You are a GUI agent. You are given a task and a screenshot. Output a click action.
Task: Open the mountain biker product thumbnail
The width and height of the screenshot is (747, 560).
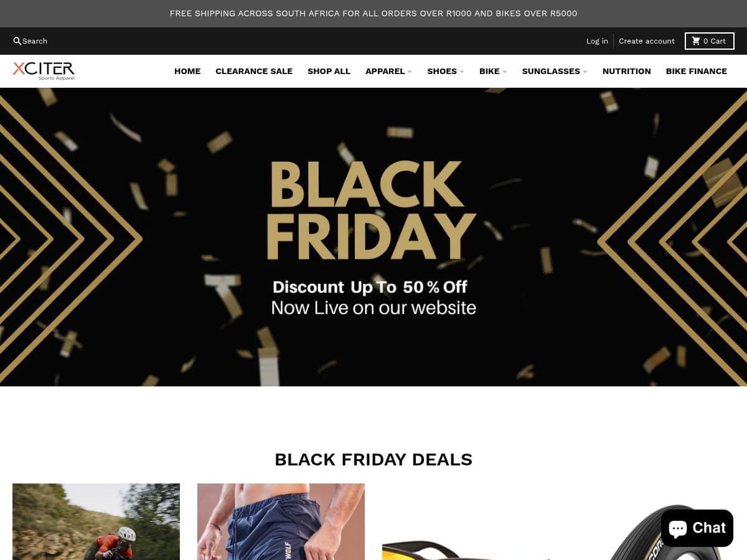96,521
